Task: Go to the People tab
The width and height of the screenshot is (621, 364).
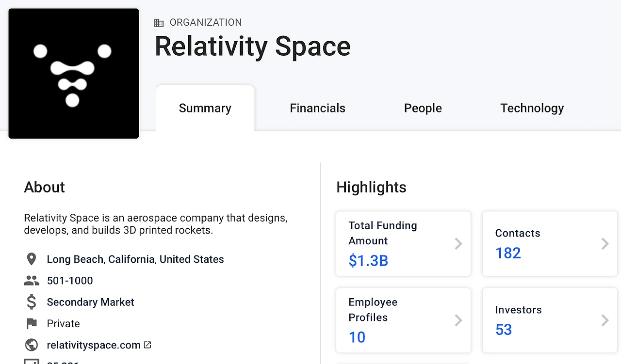Action: tap(423, 108)
